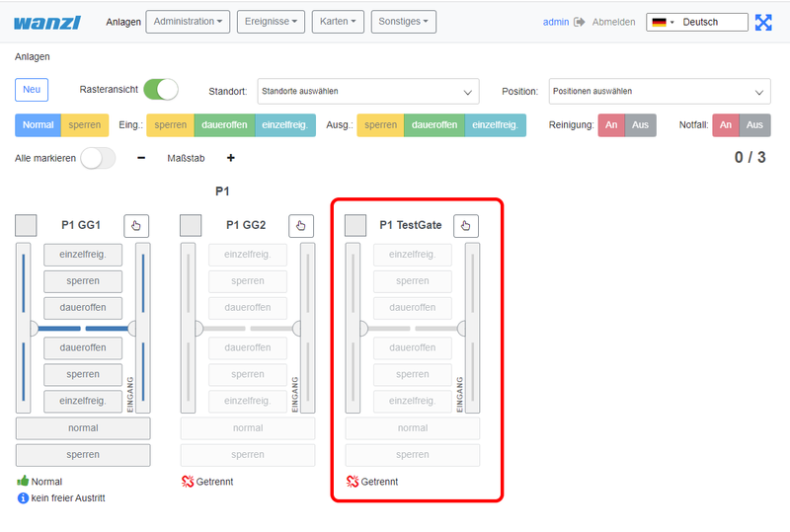This screenshot has height=532, width=790.
Task: Expand the Position selection dropdown
Action: pos(659,92)
